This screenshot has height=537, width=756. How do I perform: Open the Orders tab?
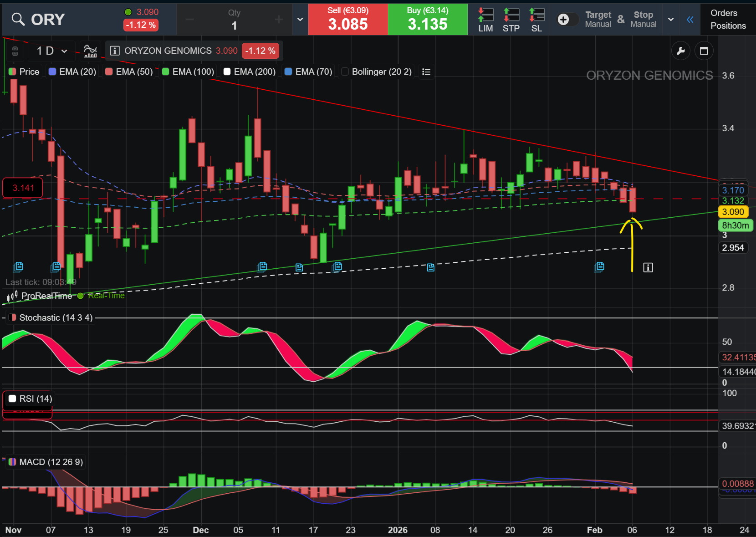[724, 13]
